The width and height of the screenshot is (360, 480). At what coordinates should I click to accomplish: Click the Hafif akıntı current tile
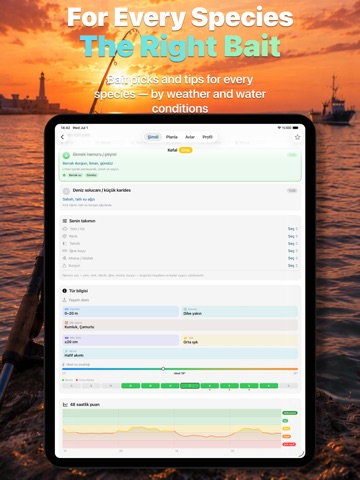point(180,354)
